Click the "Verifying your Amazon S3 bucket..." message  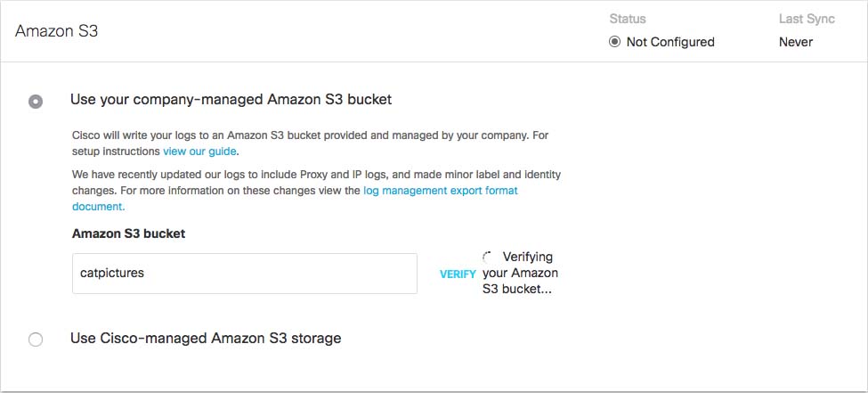[521, 273]
